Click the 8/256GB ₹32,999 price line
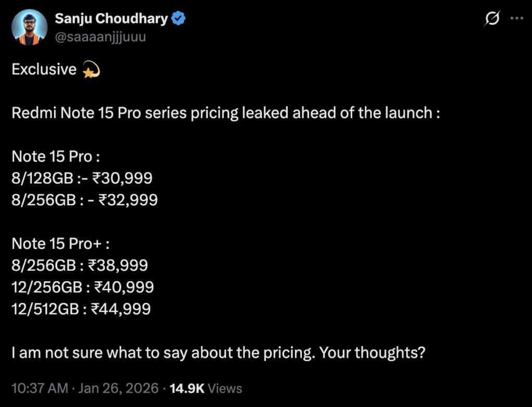The height and width of the screenshot is (407, 532). (84, 200)
